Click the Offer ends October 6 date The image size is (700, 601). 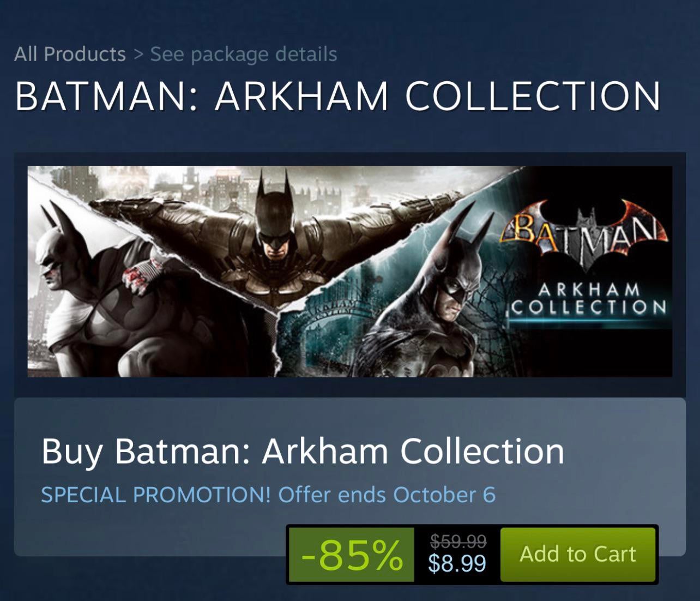pyautogui.click(x=387, y=495)
